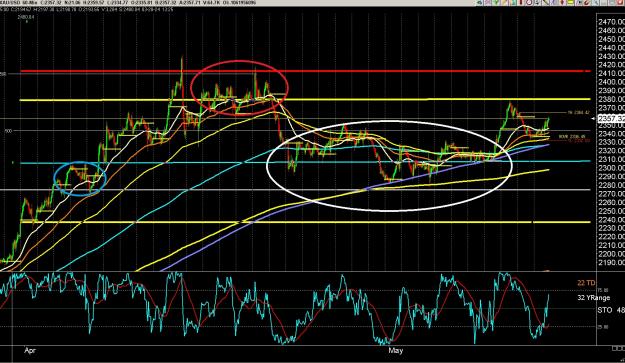Select the red horizontal resistance line

[305, 71]
